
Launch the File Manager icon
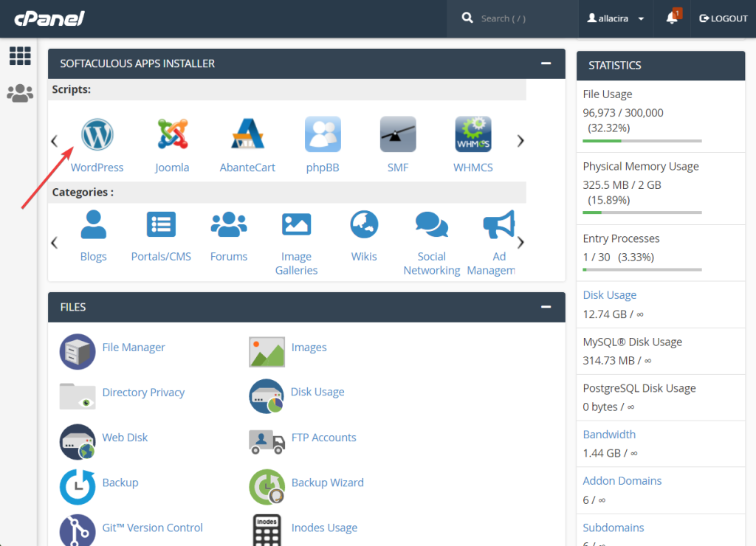78,352
